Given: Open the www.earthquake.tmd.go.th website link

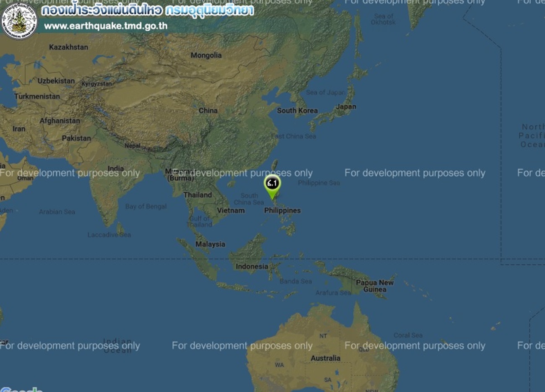Looking at the screenshot, I should pyautogui.click(x=106, y=26).
